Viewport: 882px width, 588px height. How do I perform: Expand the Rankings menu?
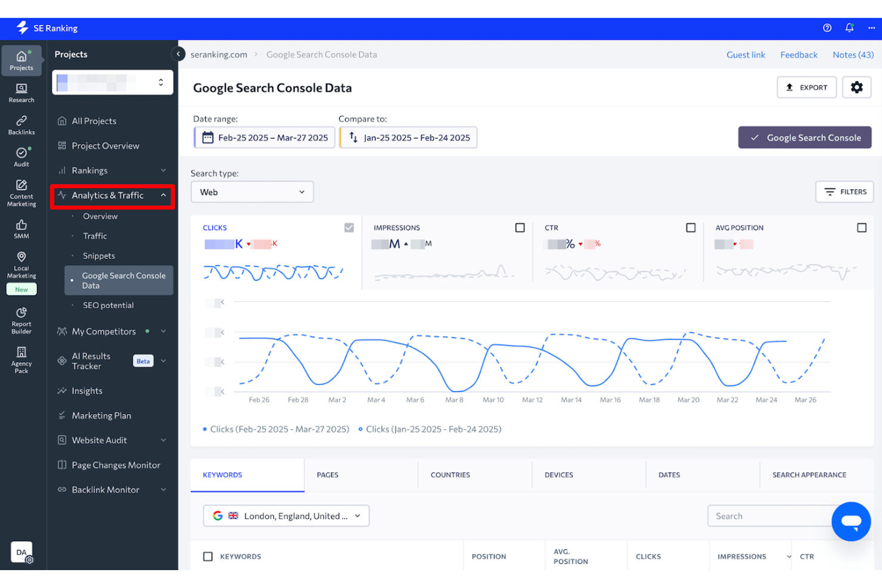point(113,171)
